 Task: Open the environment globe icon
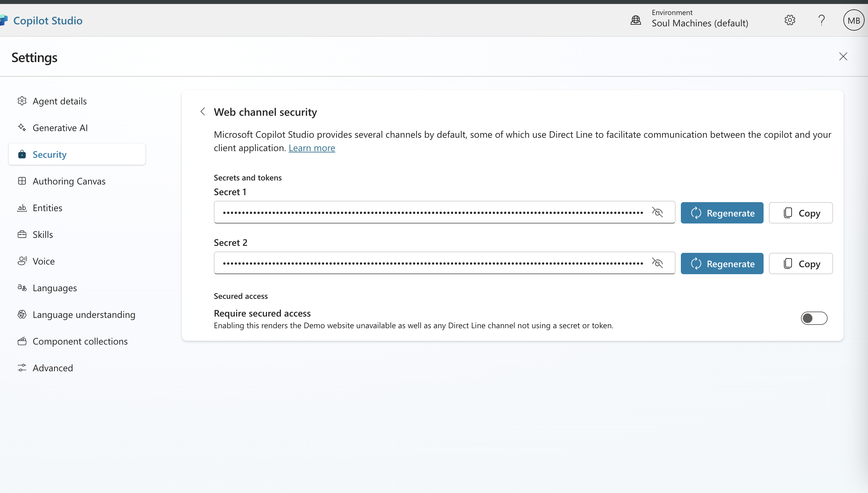coord(636,20)
